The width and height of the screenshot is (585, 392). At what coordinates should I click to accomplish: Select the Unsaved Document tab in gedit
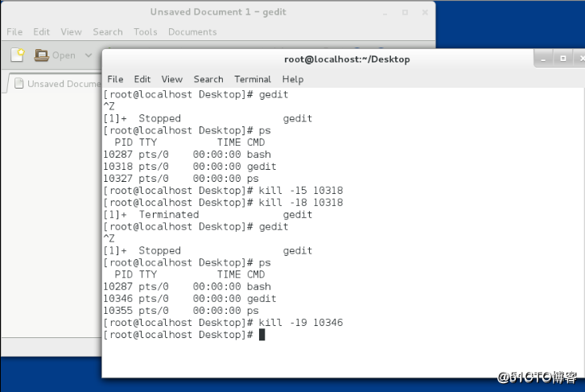point(56,84)
